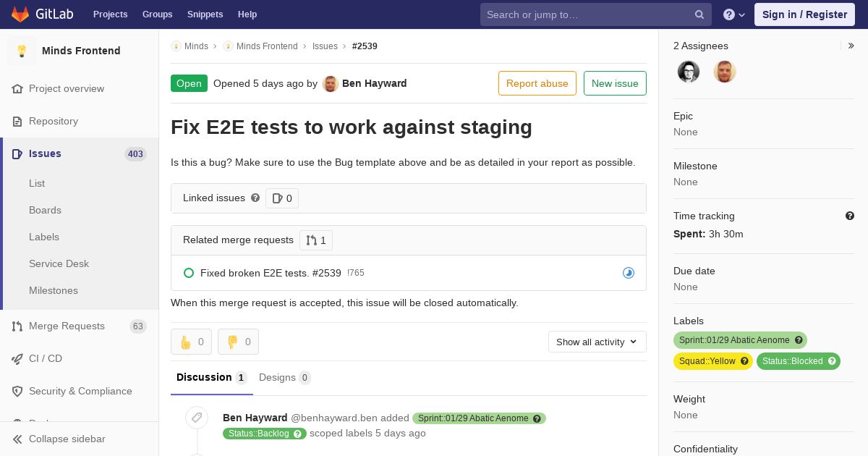
Task: Open the help question mark menu
Action: 734,14
